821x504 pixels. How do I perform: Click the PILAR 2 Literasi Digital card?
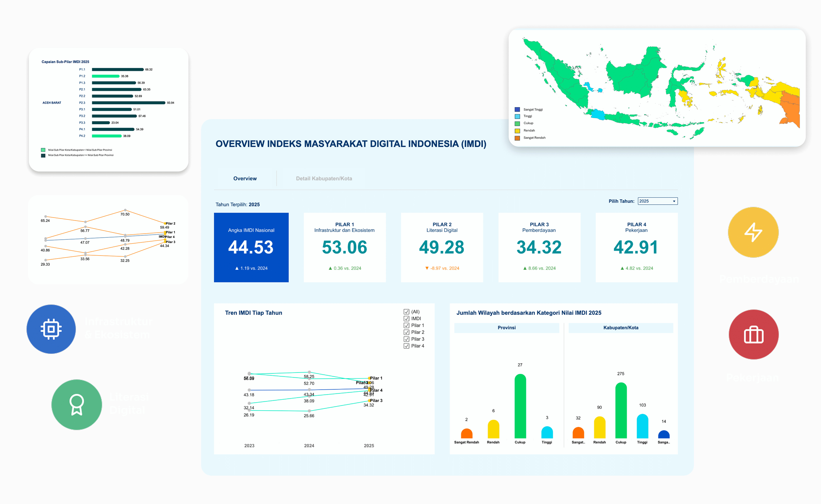(442, 247)
